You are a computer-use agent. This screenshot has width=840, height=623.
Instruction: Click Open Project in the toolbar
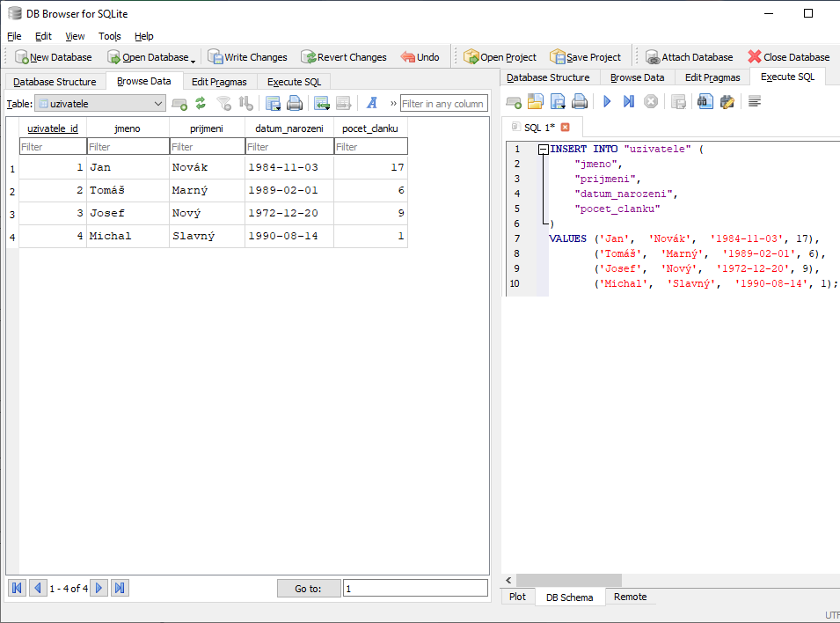[x=500, y=57]
